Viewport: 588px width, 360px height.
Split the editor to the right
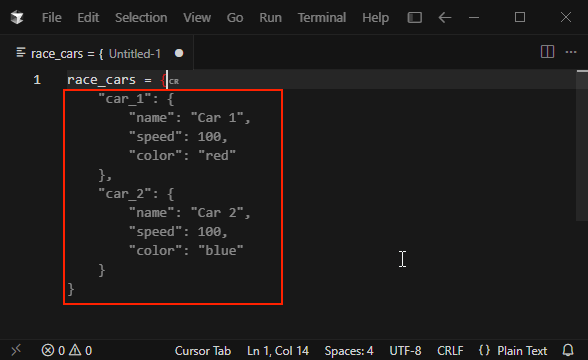547,52
